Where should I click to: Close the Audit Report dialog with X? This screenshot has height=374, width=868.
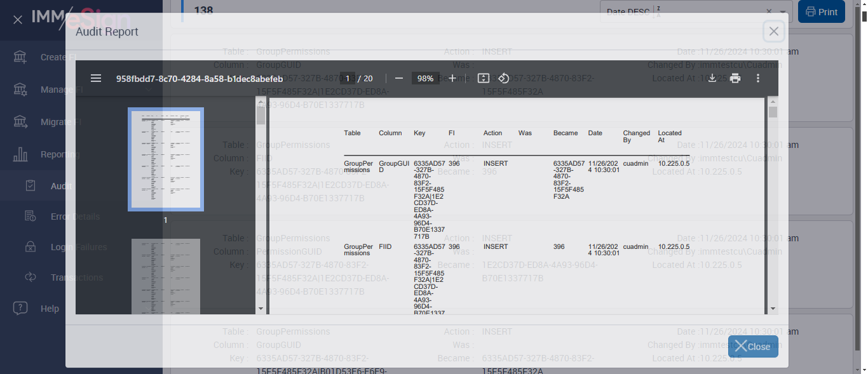pyautogui.click(x=773, y=31)
